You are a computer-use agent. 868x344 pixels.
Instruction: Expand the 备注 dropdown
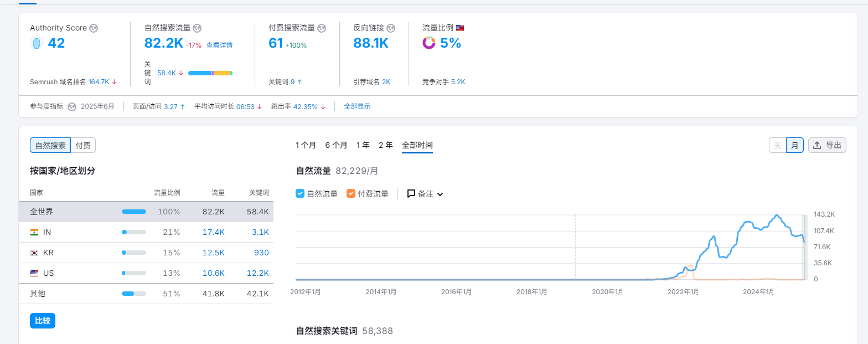click(x=425, y=194)
